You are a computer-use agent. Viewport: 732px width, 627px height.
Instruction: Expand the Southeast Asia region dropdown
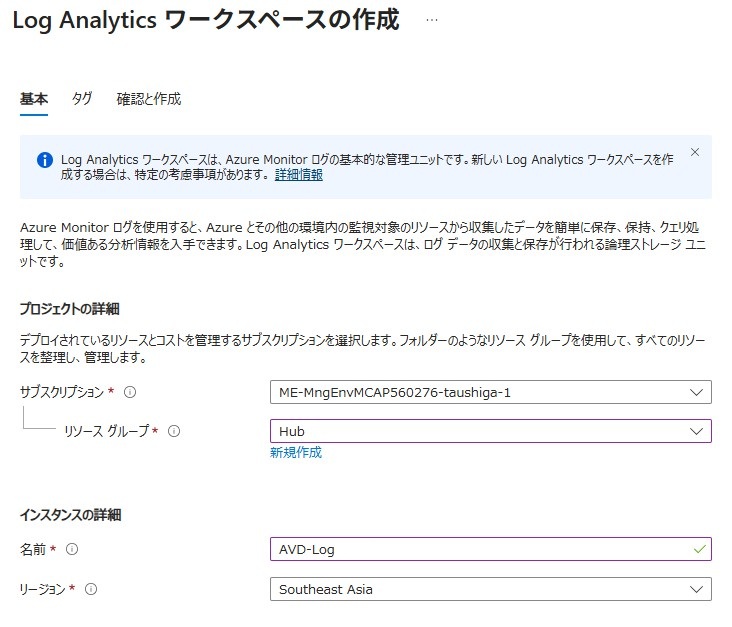(490, 589)
